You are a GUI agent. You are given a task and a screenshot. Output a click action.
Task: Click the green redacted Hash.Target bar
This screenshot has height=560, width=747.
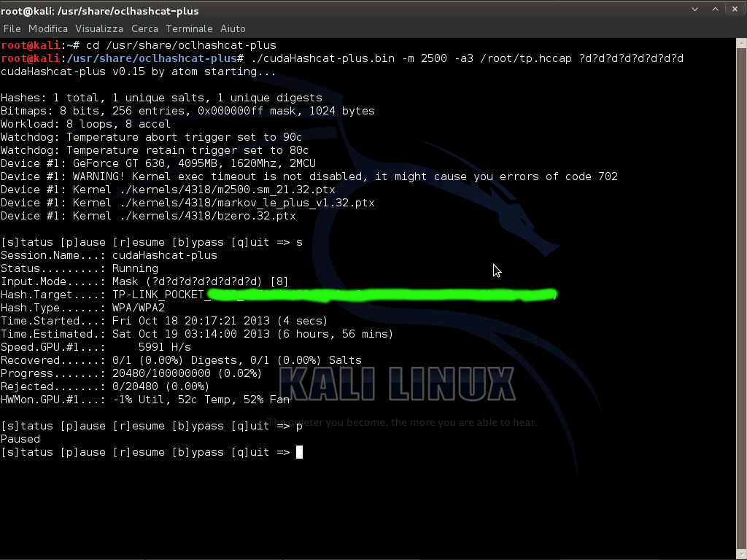click(x=379, y=295)
